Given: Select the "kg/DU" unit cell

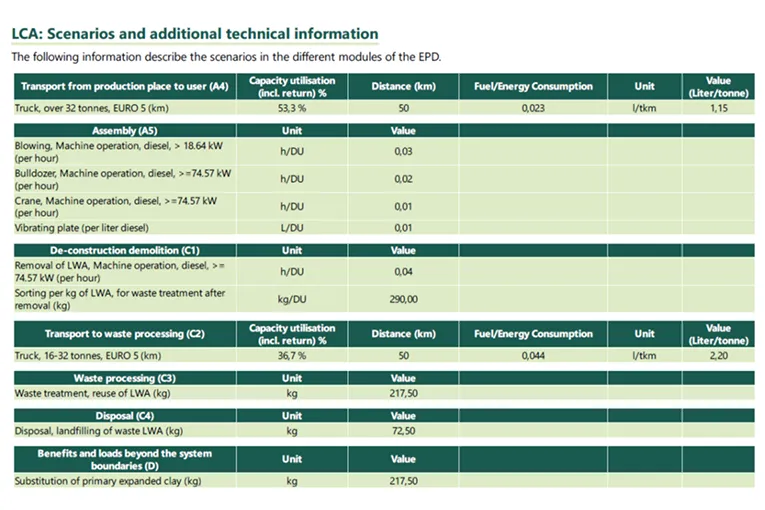Looking at the screenshot, I should (x=292, y=299).
